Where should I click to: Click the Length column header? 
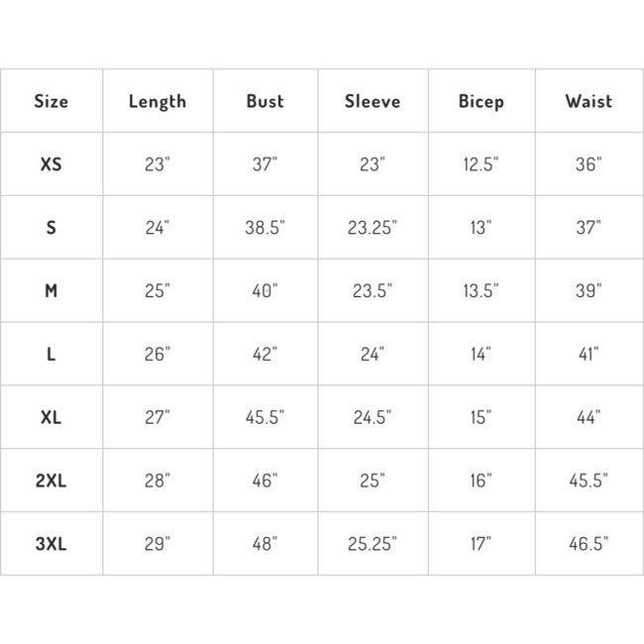click(158, 101)
